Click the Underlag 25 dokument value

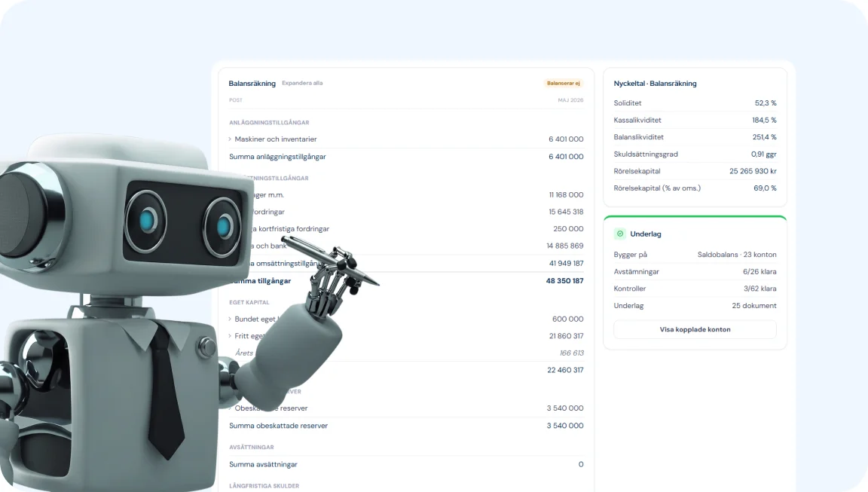point(754,305)
